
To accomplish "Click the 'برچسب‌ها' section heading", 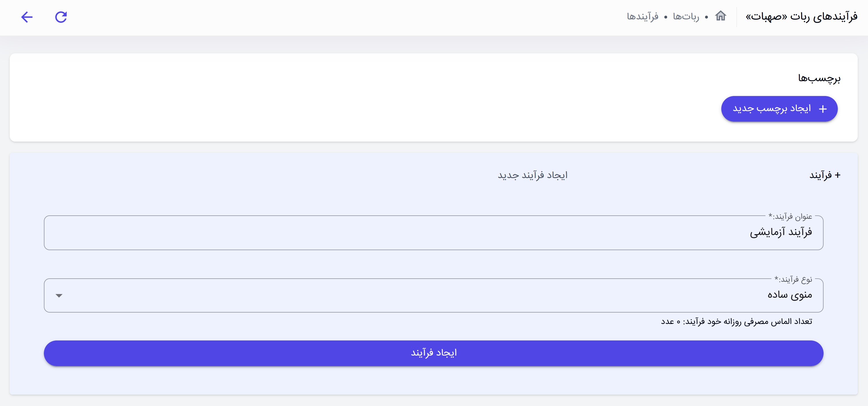I will pyautogui.click(x=819, y=78).
